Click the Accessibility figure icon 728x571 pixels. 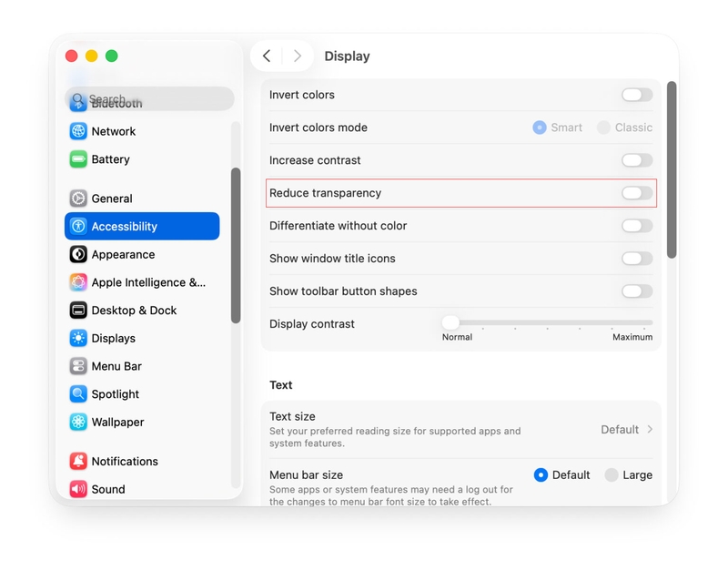pyautogui.click(x=78, y=226)
